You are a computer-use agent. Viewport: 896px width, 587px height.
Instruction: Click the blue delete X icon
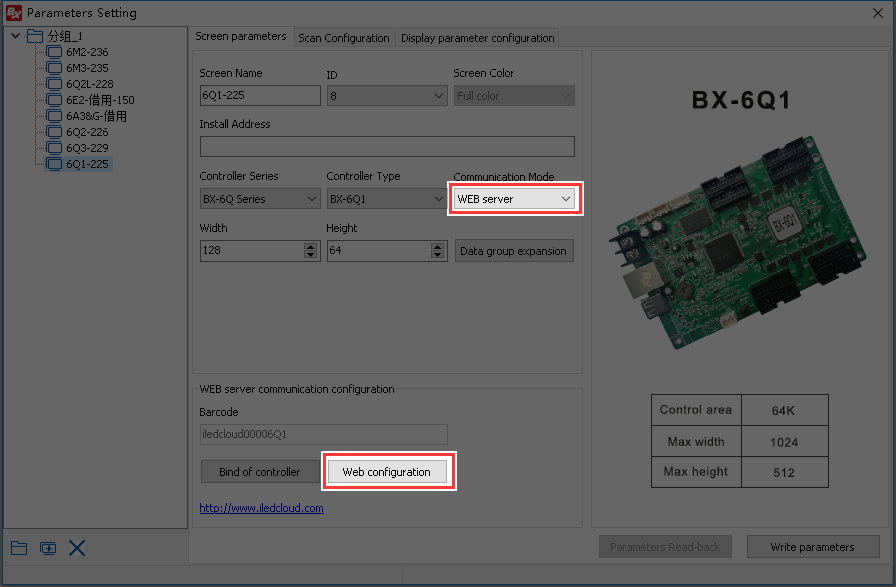77,548
